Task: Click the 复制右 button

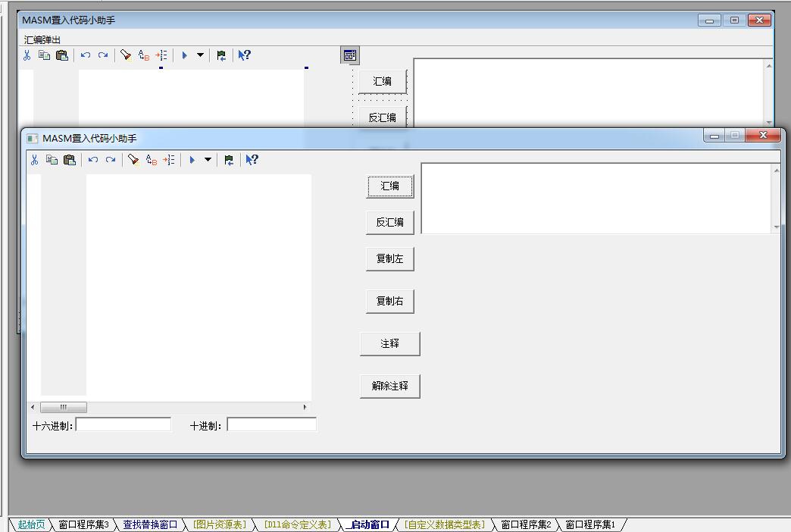Action: pyautogui.click(x=390, y=302)
